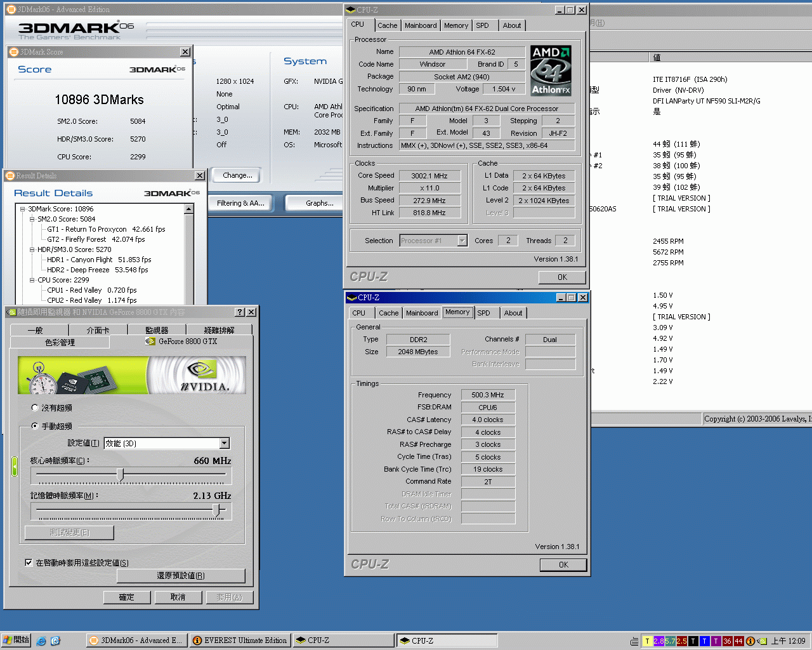
Task: Click the Outlook Express quick launch icon
Action: click(x=55, y=641)
